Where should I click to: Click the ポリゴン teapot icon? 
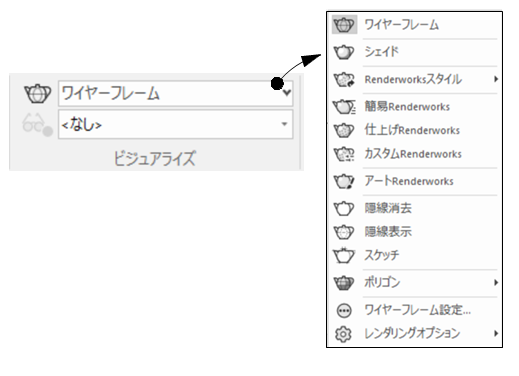tap(344, 283)
